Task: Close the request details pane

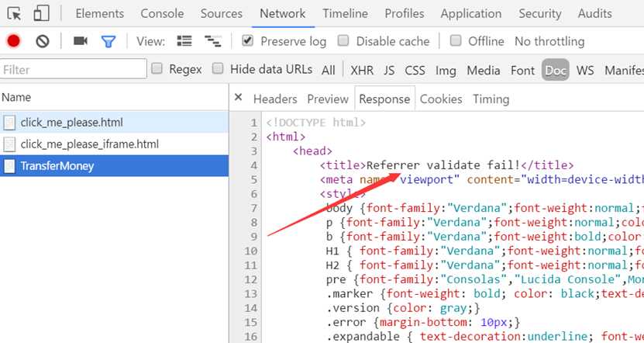Action: pyautogui.click(x=238, y=98)
